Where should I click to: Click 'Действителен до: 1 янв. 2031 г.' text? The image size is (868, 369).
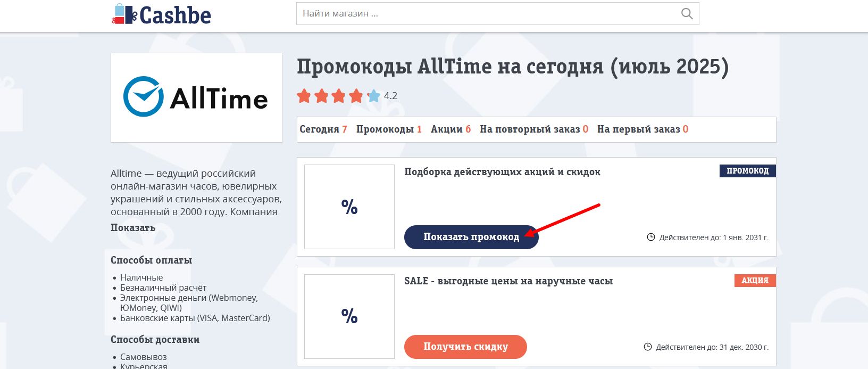pyautogui.click(x=714, y=237)
